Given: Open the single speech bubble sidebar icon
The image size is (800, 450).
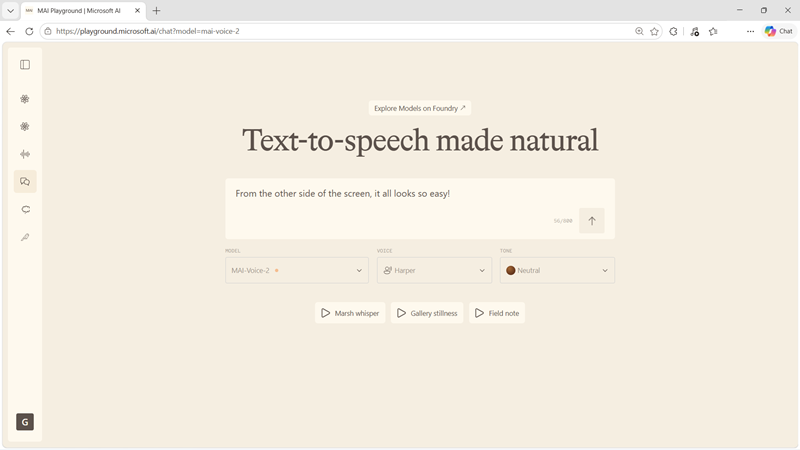Looking at the screenshot, I should click(x=25, y=209).
